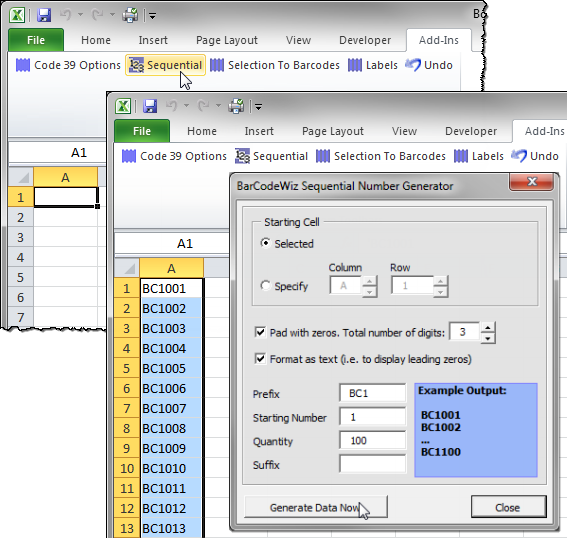Open View tab in back window
Viewport: 567px width, 538px height.
click(298, 40)
